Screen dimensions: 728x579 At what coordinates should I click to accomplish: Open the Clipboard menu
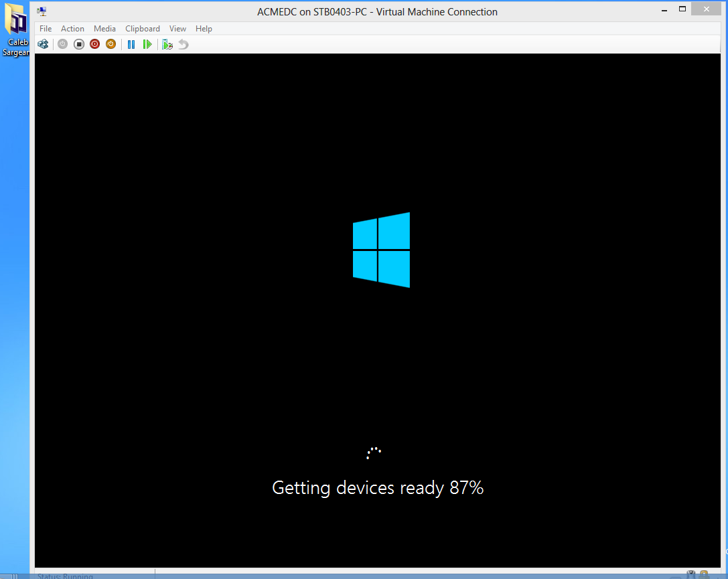(x=143, y=29)
